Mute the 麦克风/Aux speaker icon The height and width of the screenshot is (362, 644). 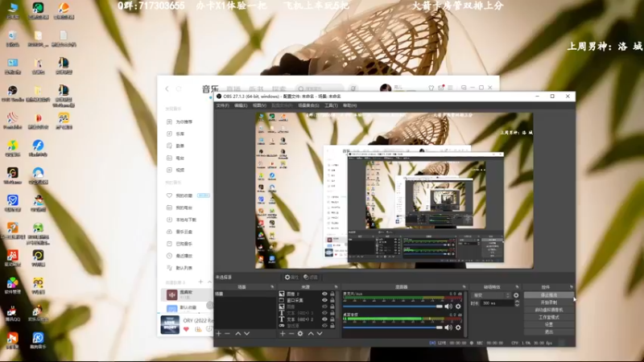[x=448, y=306]
